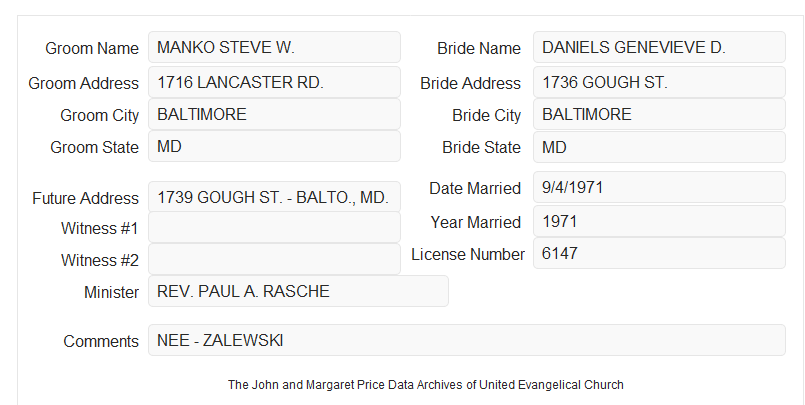
Task: Select the Date Married field
Action: [659, 187]
